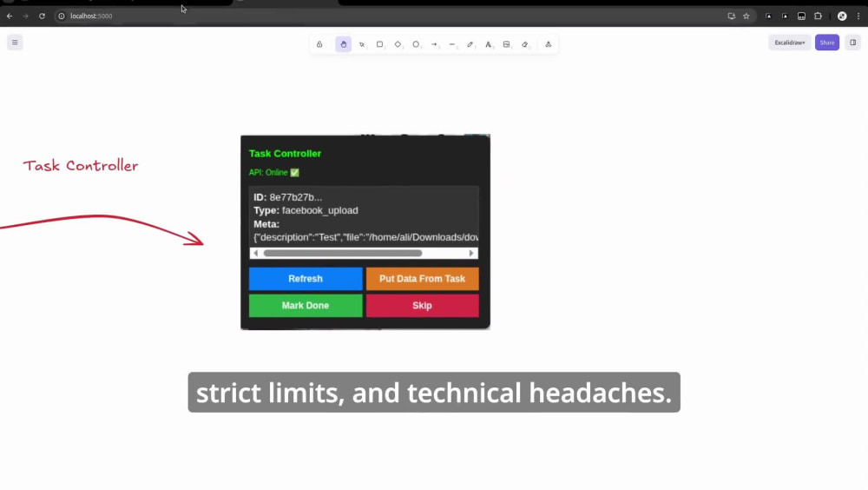Open the Excalidraw hamburger main menu
The width and height of the screenshot is (868, 490).
click(x=15, y=43)
